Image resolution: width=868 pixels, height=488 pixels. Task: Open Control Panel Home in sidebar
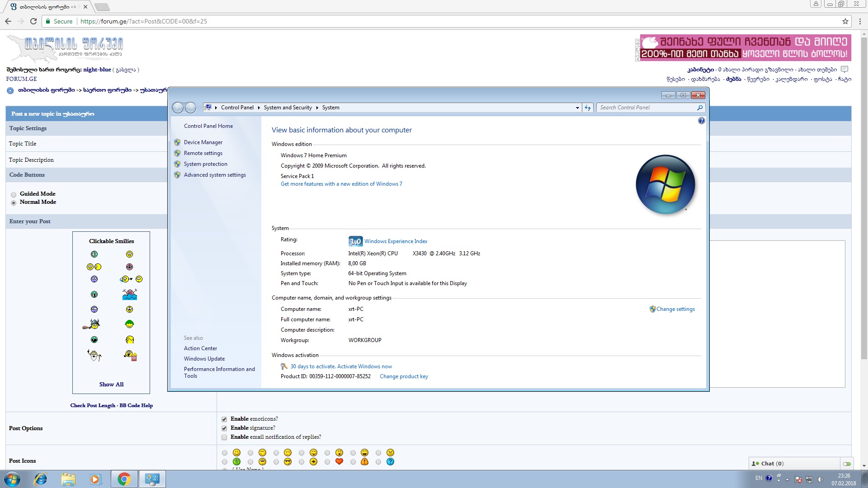pos(208,126)
